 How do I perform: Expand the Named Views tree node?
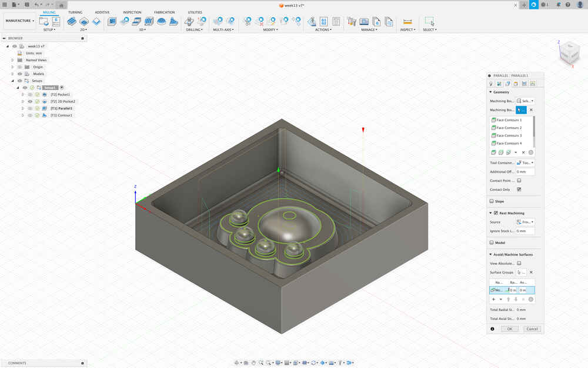pyautogui.click(x=12, y=60)
